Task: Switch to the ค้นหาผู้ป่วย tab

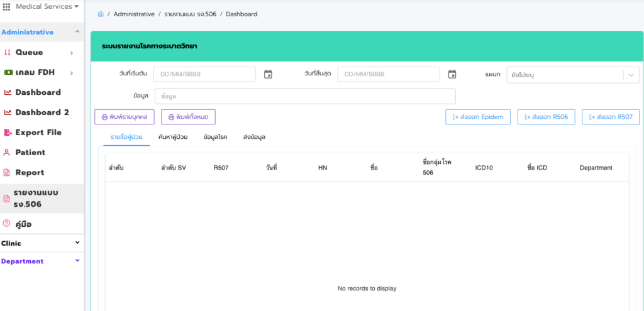Action: (x=177, y=137)
